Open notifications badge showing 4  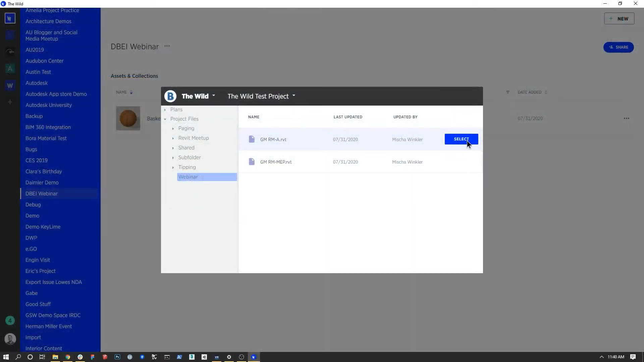(10, 321)
